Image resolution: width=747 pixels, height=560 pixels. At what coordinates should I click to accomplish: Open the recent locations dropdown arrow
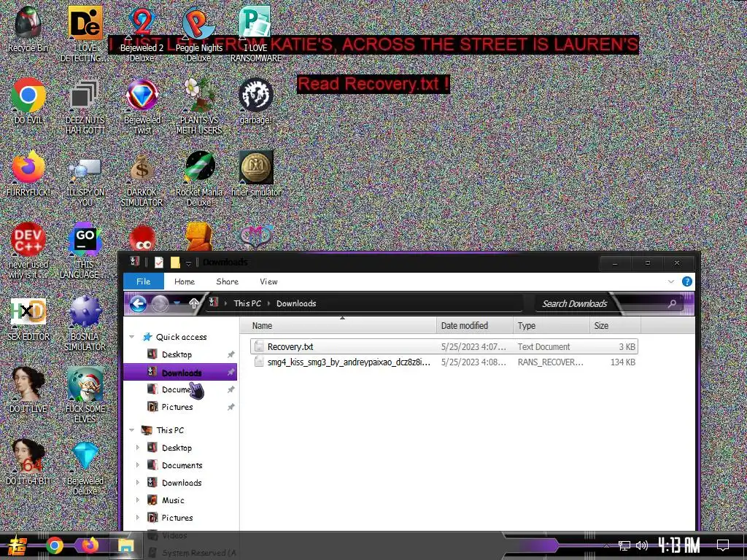coord(177,303)
